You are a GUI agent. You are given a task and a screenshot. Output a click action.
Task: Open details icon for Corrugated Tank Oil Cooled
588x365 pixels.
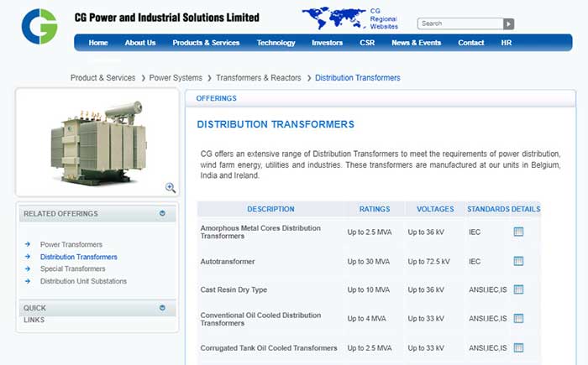pos(518,347)
